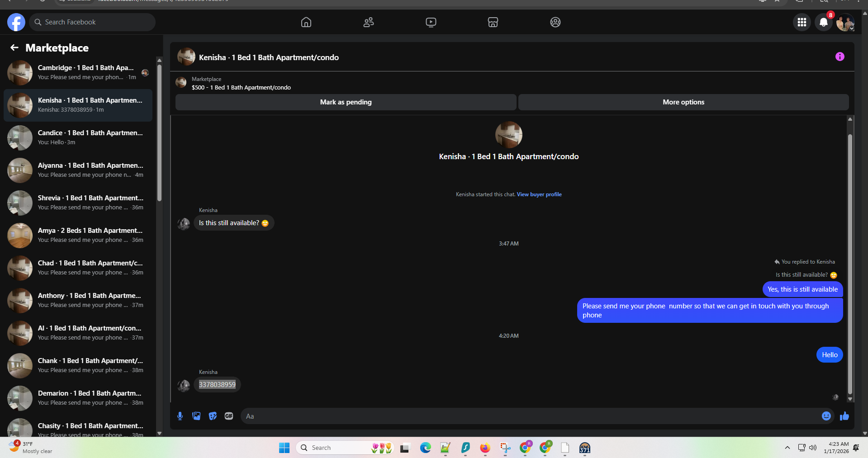Go back using the Marketplace arrow
Viewport: 868px width, 458px height.
(x=14, y=47)
